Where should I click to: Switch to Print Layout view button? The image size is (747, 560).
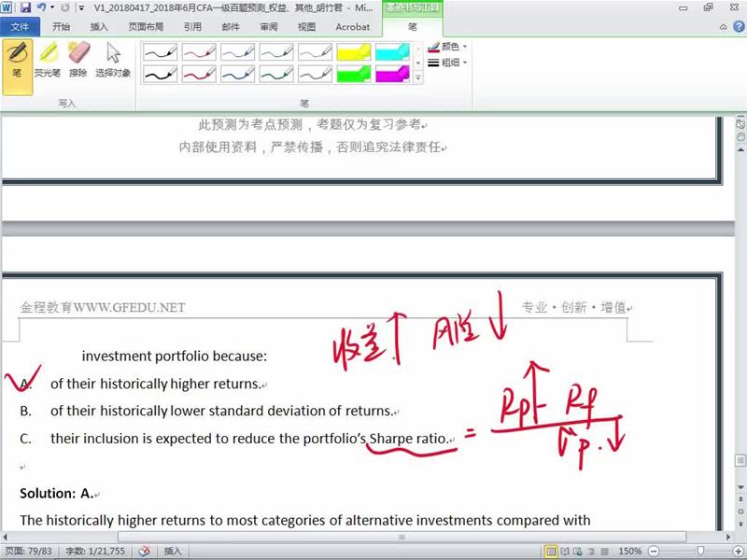click(x=552, y=552)
